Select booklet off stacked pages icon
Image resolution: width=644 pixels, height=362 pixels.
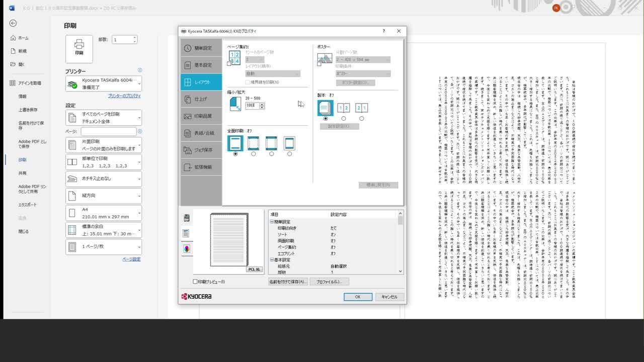pyautogui.click(x=326, y=108)
